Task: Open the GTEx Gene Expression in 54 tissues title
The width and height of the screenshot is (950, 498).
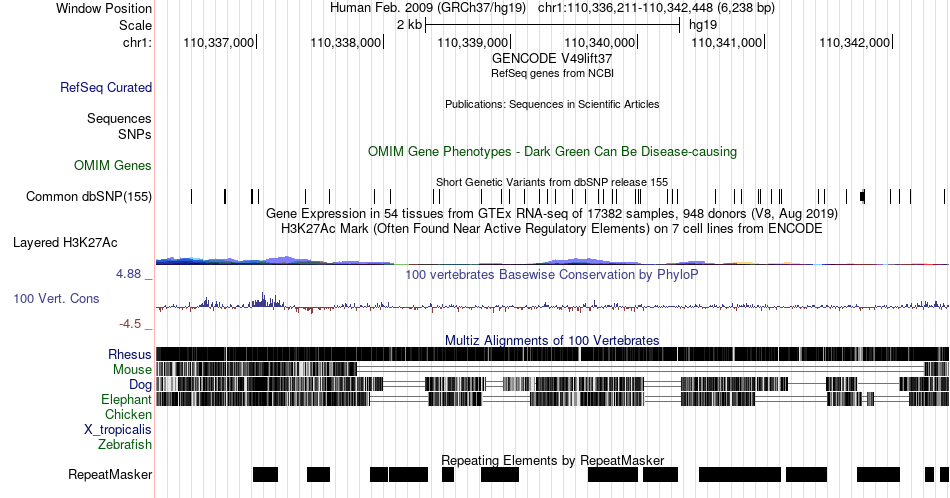Action: (x=552, y=214)
